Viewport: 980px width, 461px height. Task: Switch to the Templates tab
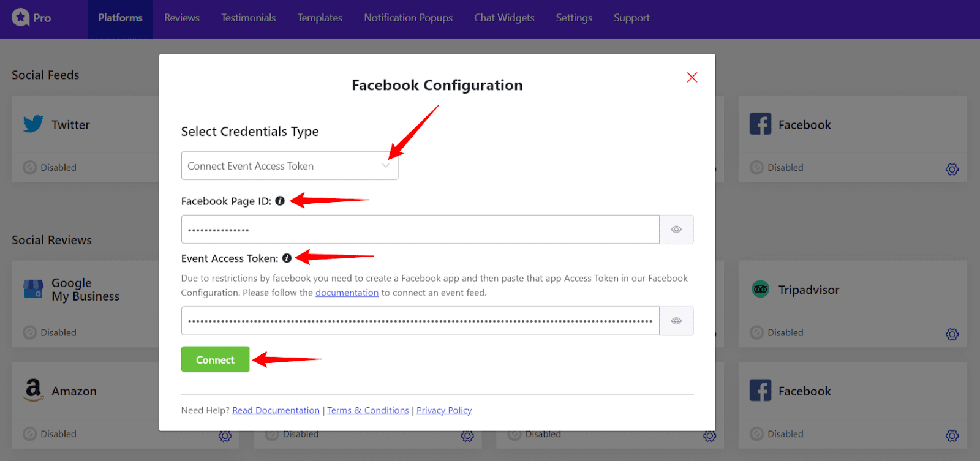(320, 18)
